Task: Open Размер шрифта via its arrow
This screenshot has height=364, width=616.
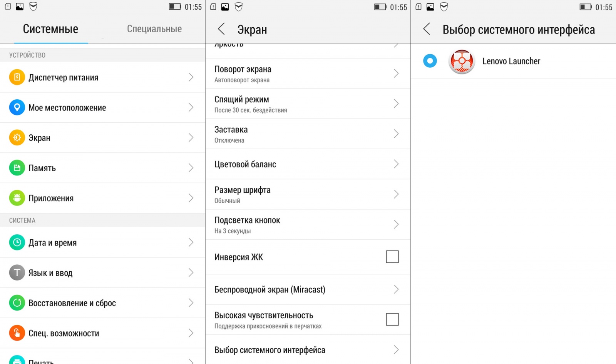Action: [x=396, y=194]
